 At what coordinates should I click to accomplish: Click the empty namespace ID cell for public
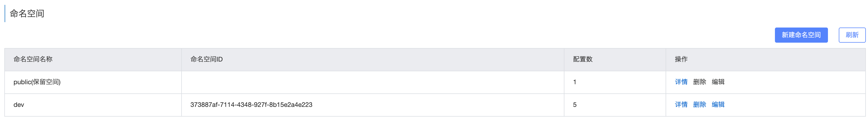coord(373,82)
